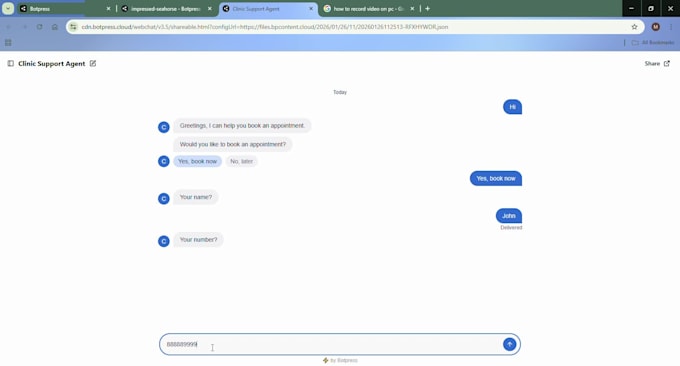Screen dimensions: 680x366
Task: Choose the 'Yes, book now' quick reply
Action: tap(197, 161)
